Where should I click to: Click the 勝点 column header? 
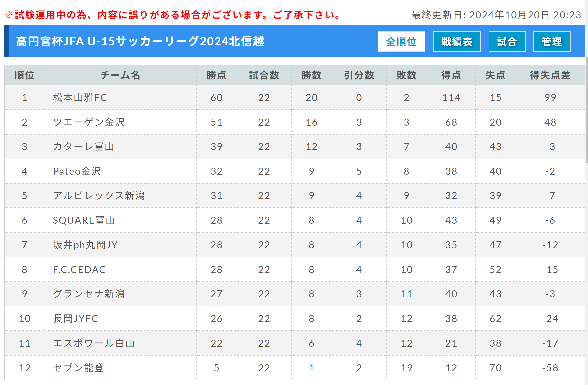click(x=216, y=75)
